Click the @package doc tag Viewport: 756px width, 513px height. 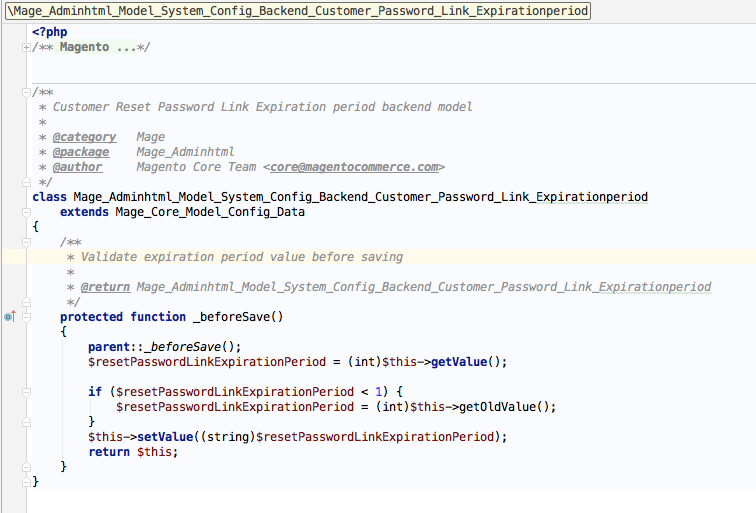81,152
